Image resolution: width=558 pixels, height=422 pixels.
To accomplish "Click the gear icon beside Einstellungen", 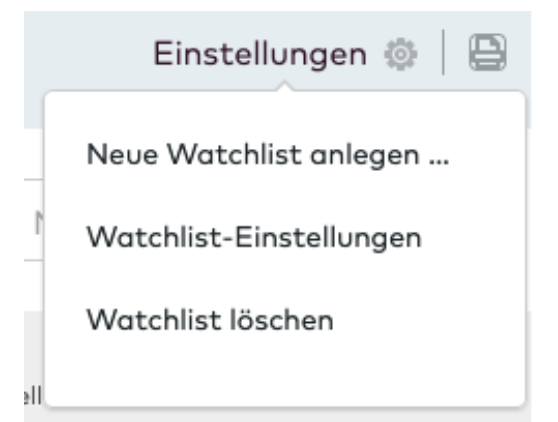I will coord(400,54).
